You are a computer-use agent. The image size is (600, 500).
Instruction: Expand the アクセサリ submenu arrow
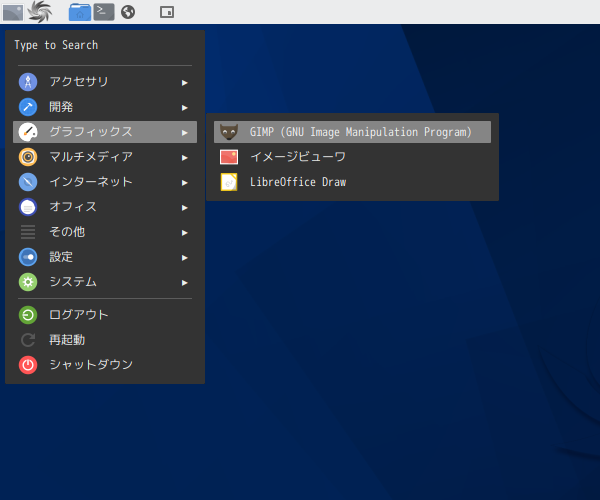click(184, 83)
